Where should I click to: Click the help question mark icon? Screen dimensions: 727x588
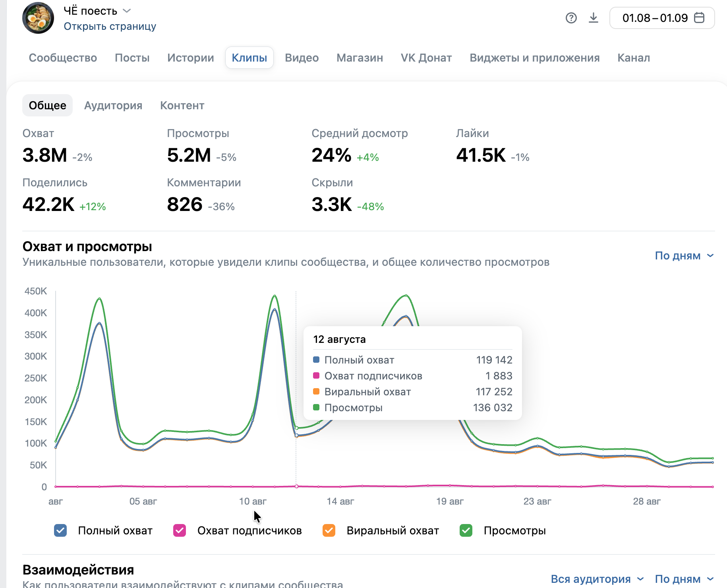pyautogui.click(x=571, y=18)
